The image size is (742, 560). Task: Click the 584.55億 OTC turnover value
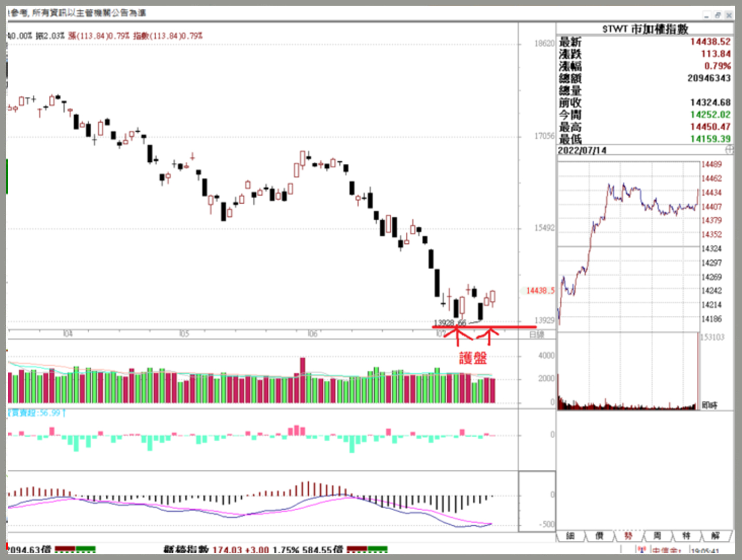coord(323,550)
